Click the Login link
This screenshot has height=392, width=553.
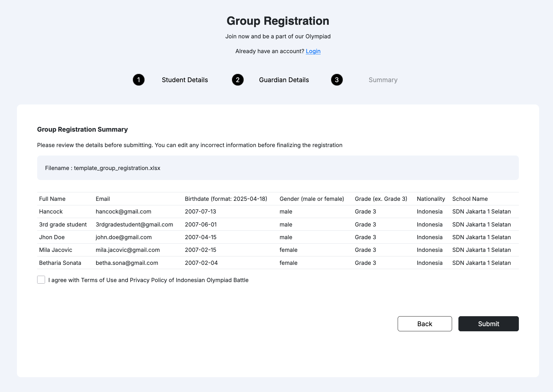point(313,51)
